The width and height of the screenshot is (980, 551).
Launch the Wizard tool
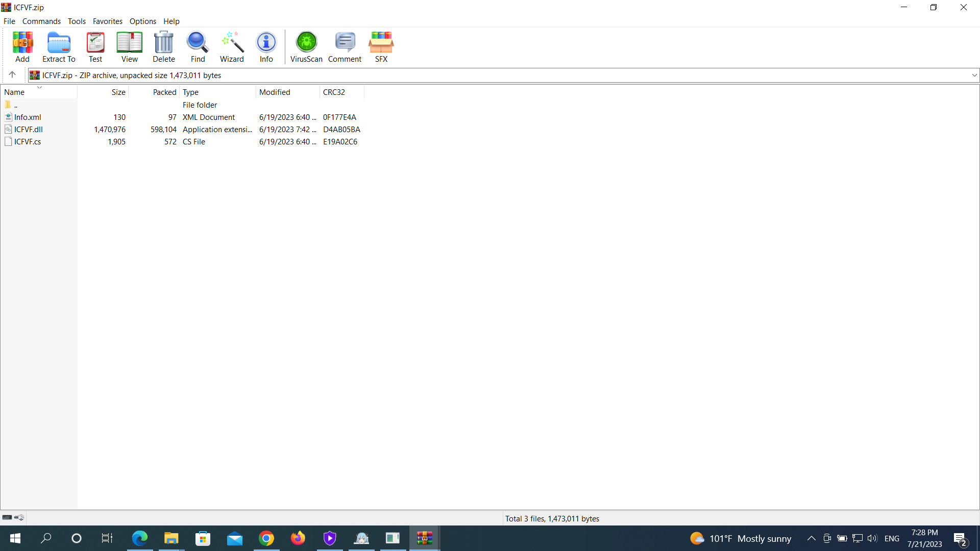point(232,46)
